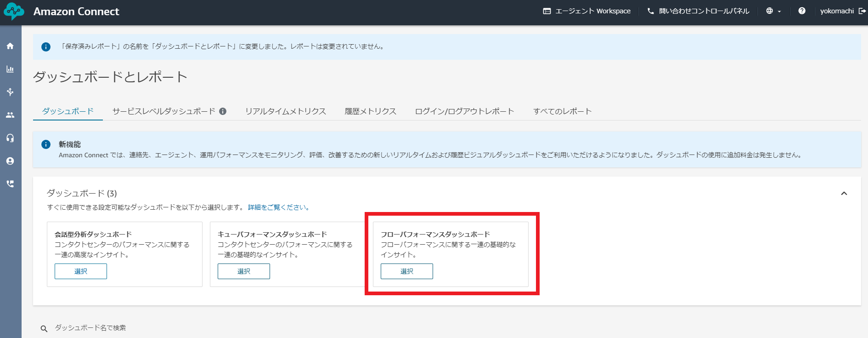This screenshot has height=338, width=868.
Task: Switch to the 履歴メトリクス tab
Action: [x=371, y=111]
